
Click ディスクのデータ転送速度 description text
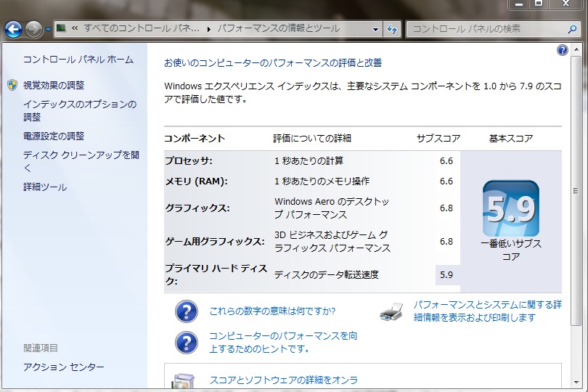tap(326, 274)
